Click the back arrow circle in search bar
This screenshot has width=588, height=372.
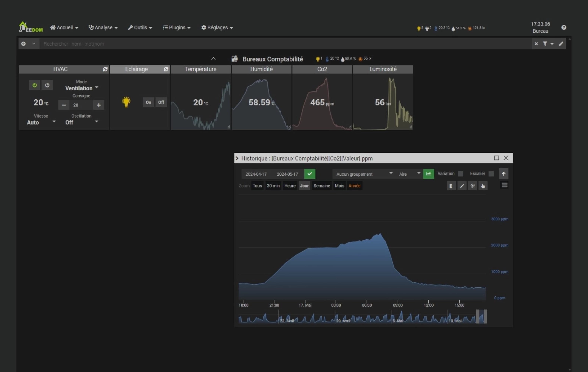coord(23,44)
